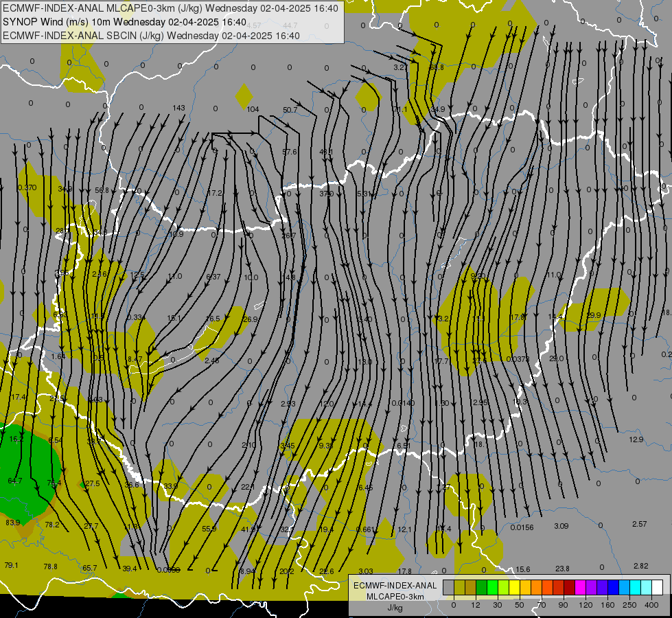Screen dimensions: 672x618
Task: Click the dark red legend swatch
Action: point(569,588)
